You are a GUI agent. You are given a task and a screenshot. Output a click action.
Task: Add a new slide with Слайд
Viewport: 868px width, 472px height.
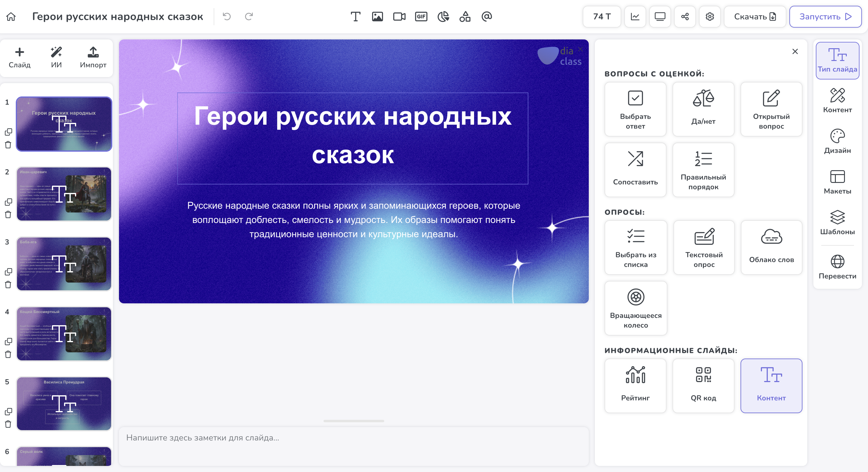point(19,58)
